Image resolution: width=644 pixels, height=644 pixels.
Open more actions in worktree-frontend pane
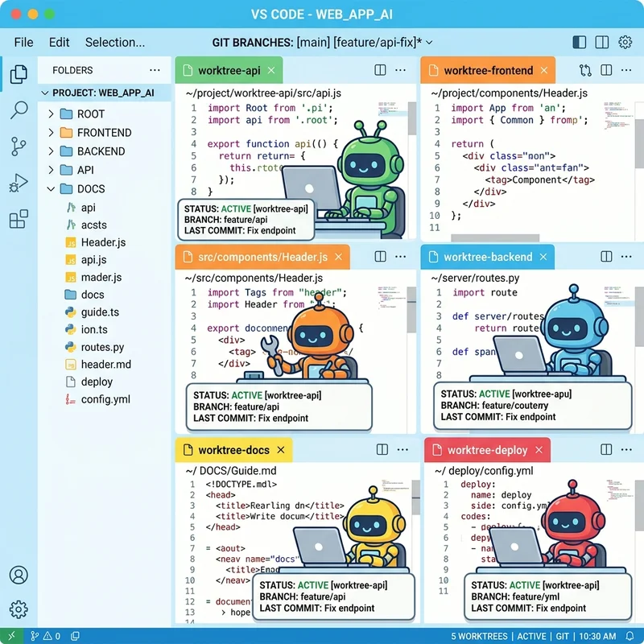coord(626,70)
